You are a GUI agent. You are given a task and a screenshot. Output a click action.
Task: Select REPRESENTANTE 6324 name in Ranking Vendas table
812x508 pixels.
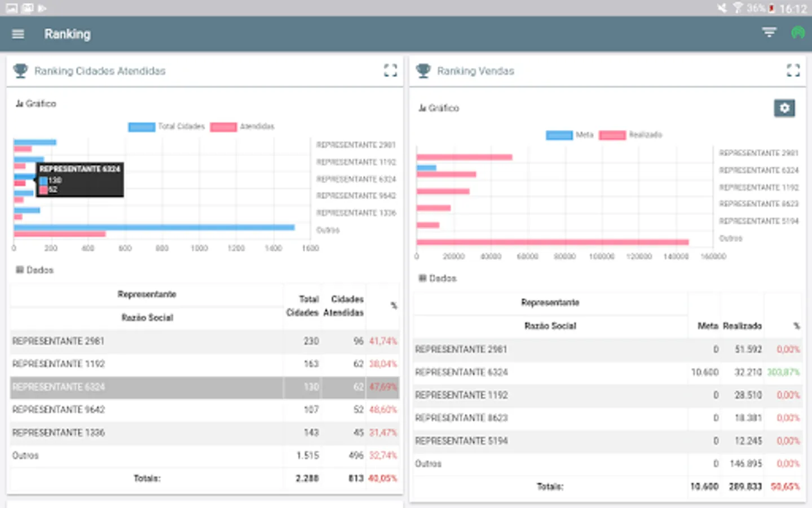pyautogui.click(x=461, y=373)
